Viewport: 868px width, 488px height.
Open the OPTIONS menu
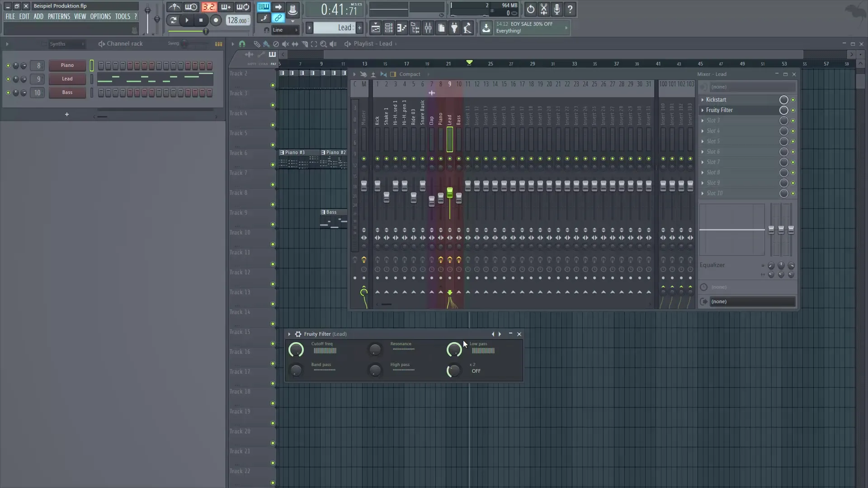pyautogui.click(x=100, y=16)
